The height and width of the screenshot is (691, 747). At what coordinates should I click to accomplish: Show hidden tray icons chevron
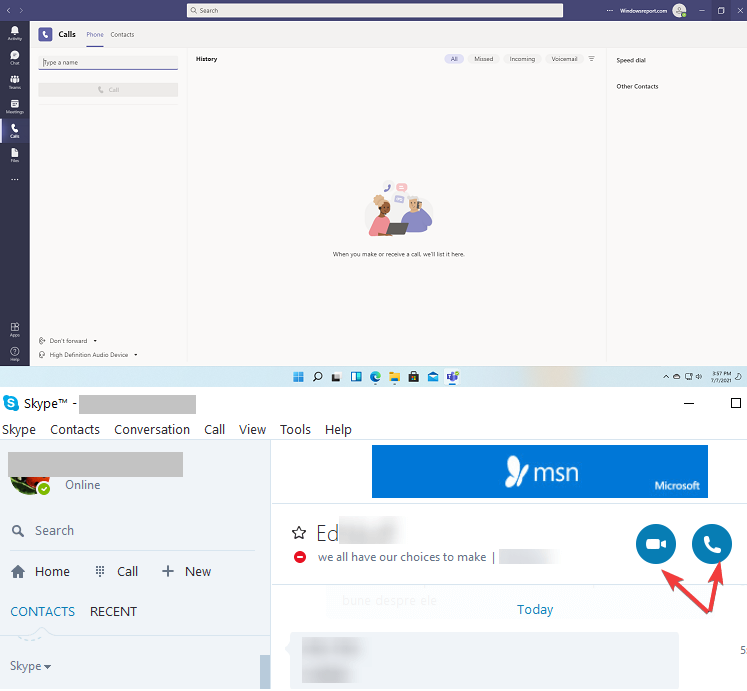(x=666, y=376)
